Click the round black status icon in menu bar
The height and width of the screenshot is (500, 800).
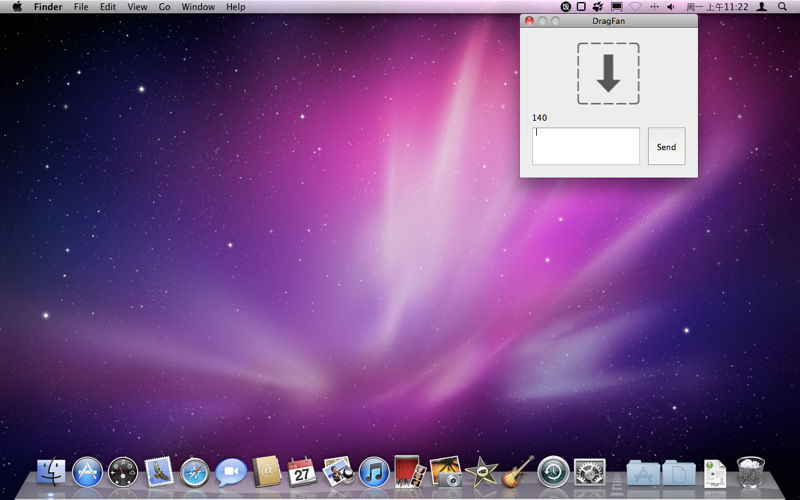pyautogui.click(x=565, y=7)
